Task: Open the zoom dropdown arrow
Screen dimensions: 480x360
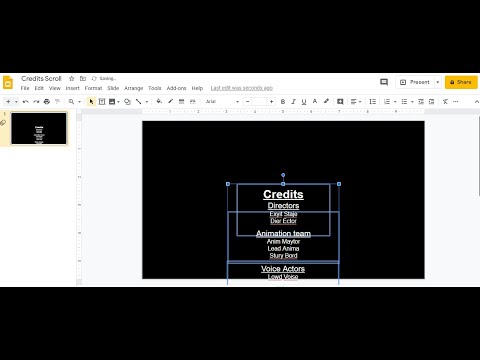Action: [x=79, y=102]
